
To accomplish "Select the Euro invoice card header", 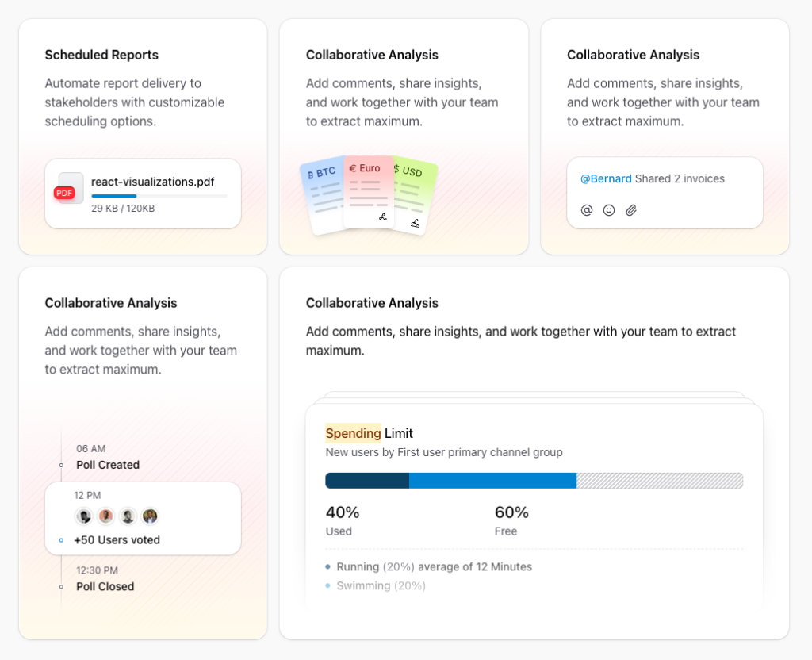I will tap(368, 168).
